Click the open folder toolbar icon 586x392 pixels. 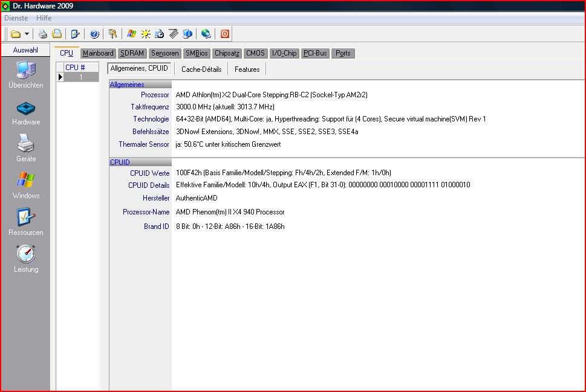pos(16,34)
